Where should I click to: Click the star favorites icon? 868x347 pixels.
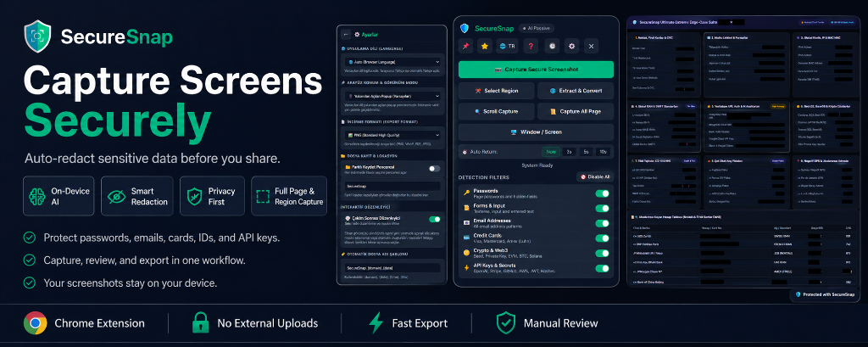click(x=485, y=47)
